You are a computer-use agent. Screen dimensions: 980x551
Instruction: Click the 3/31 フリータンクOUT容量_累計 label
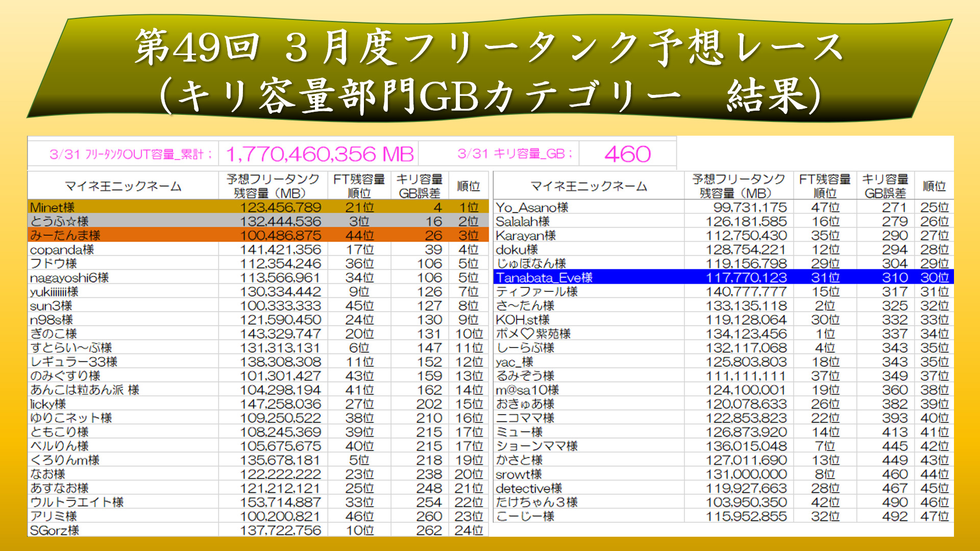tap(130, 154)
